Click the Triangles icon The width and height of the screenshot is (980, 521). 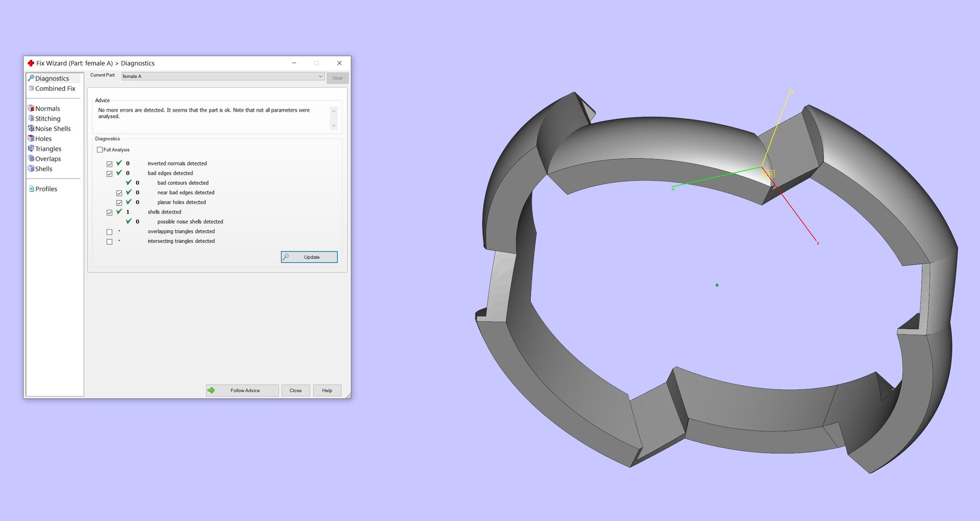tap(31, 149)
